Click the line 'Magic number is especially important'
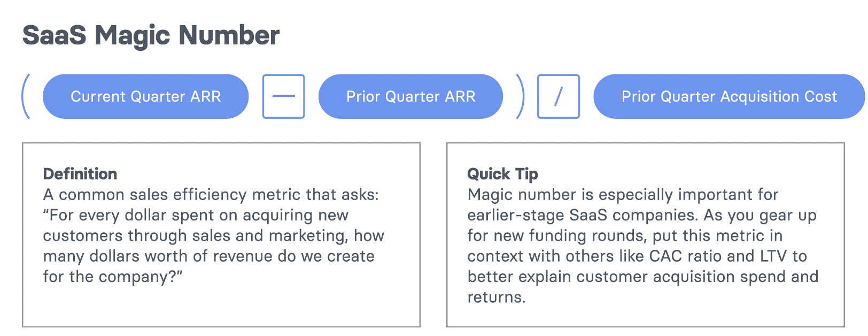The image size is (868, 336). pos(623,195)
